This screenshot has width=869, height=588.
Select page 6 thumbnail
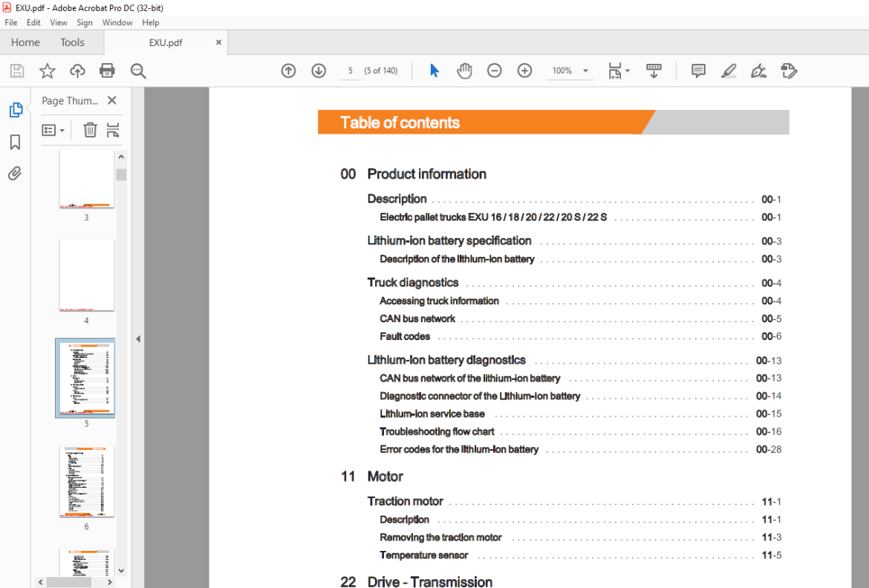[86, 482]
